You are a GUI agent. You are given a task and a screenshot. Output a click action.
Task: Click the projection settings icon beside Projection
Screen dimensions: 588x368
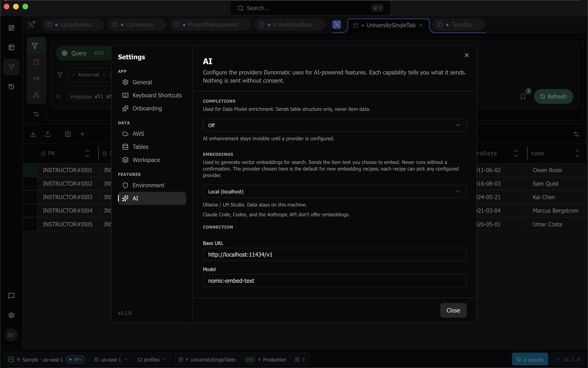pyautogui.click(x=59, y=97)
